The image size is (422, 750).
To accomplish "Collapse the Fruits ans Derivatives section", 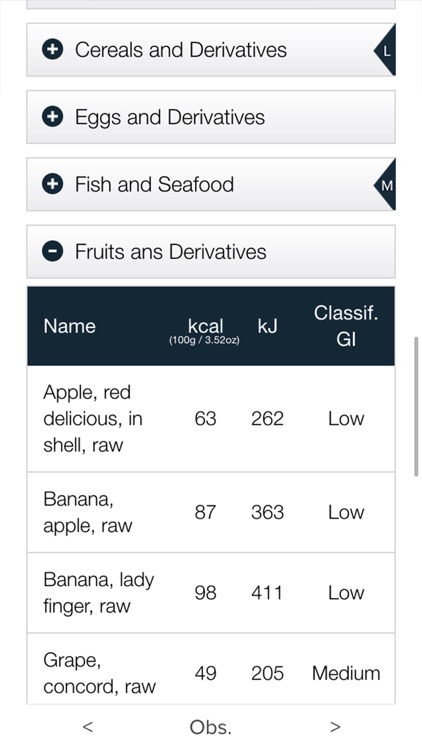I will [211, 252].
